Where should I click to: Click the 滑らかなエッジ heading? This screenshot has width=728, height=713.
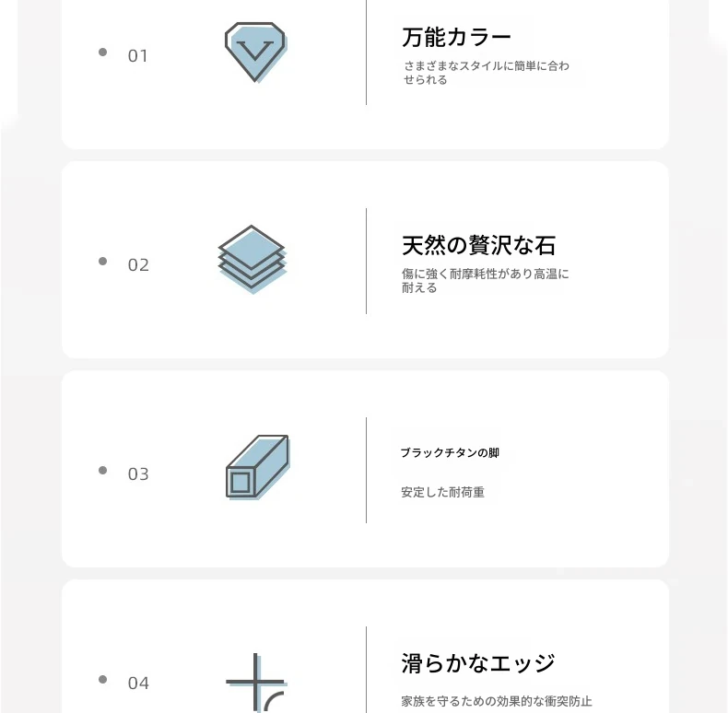(x=478, y=663)
